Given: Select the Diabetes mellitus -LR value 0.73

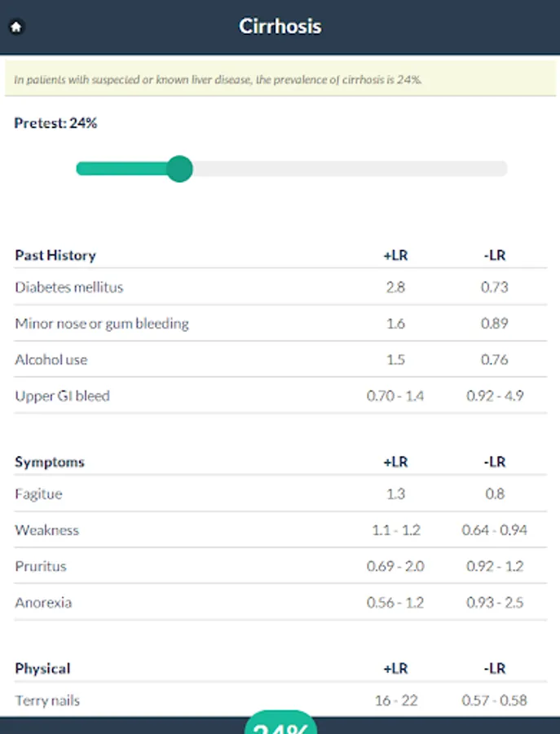Looking at the screenshot, I should pyautogui.click(x=495, y=287).
